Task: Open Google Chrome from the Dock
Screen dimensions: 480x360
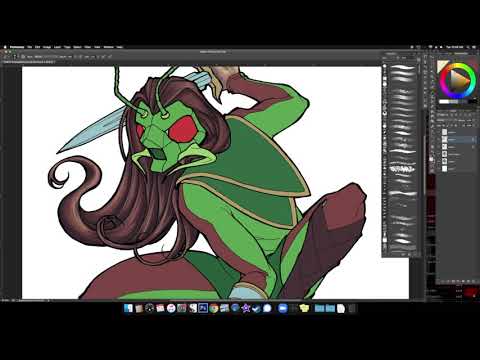Action: pyautogui.click(x=214, y=308)
